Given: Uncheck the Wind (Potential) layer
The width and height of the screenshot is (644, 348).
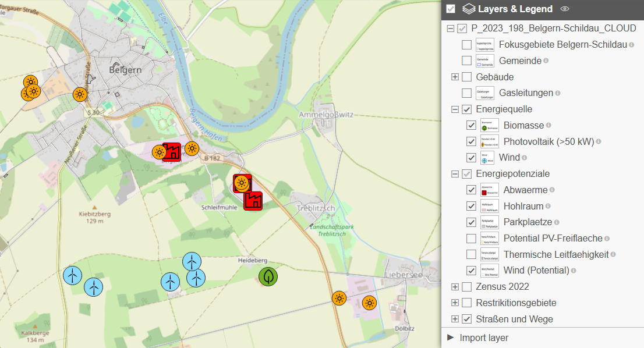Looking at the screenshot, I should pos(471,271).
